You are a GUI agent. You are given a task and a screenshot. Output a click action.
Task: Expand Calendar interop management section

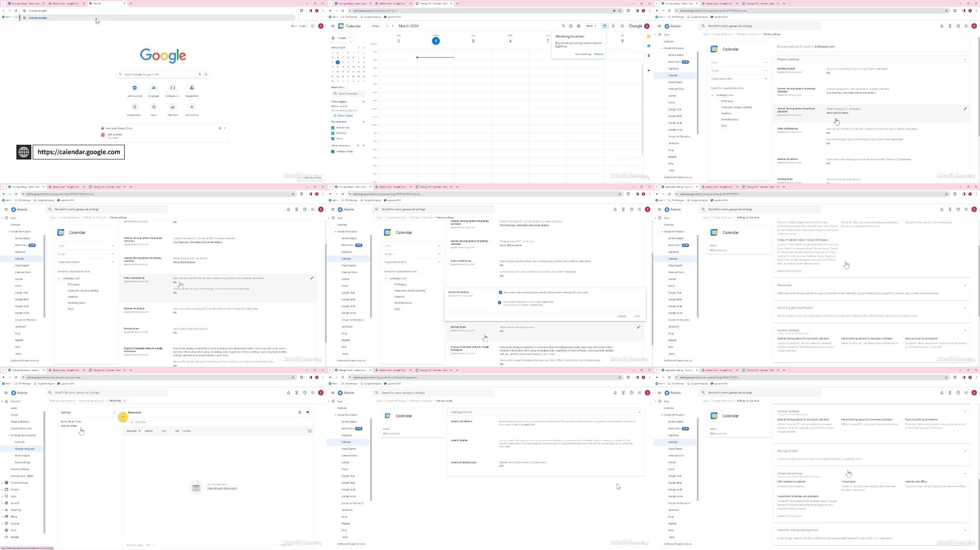coord(965,530)
